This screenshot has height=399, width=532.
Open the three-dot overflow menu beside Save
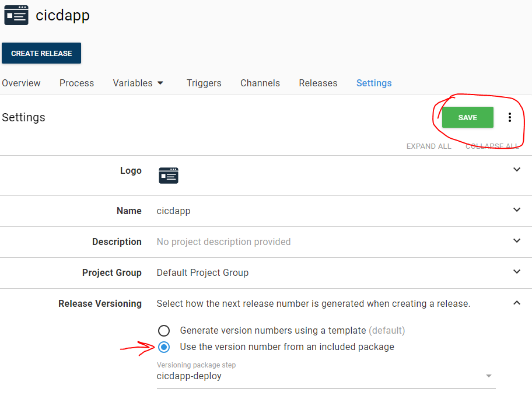[509, 117]
